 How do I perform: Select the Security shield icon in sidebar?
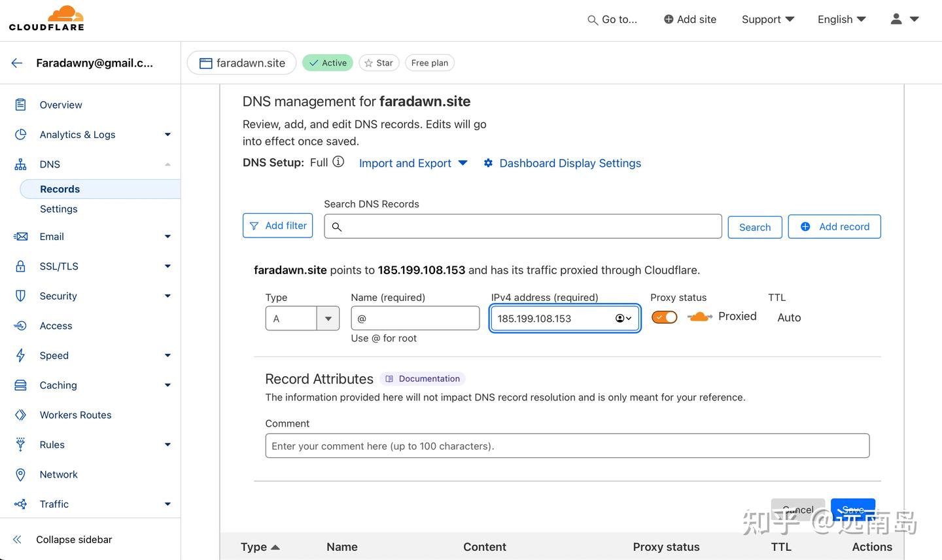(20, 296)
